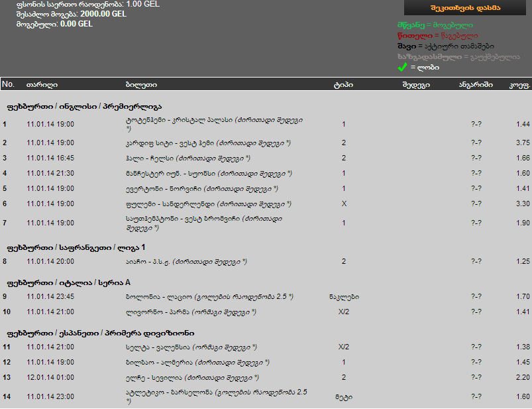Click date '11.01.14 23:45' in row 9
The width and height of the screenshot is (532, 409).
[x=50, y=296]
